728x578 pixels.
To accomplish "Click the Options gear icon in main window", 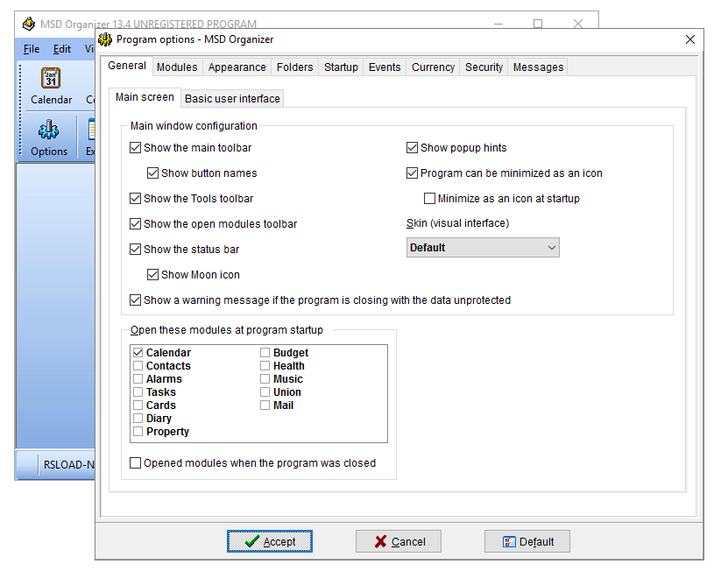I will [48, 130].
